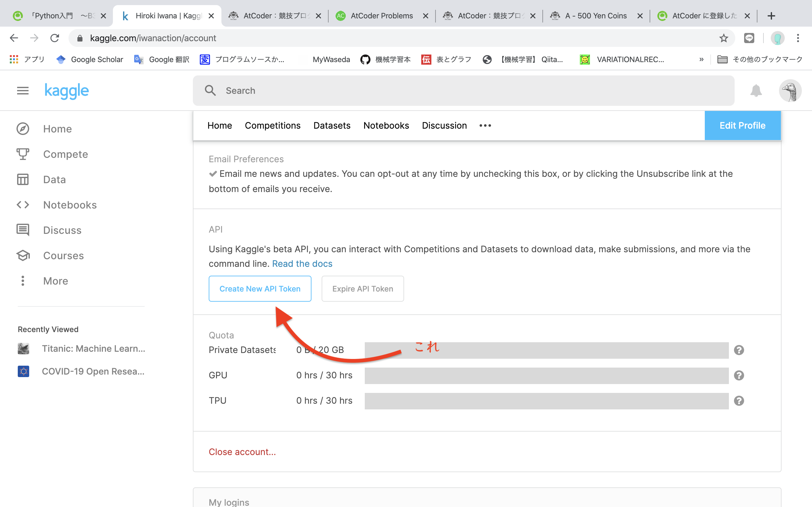This screenshot has width=812, height=507.
Task: Uncheck the email news and updates checkbox
Action: point(213,174)
